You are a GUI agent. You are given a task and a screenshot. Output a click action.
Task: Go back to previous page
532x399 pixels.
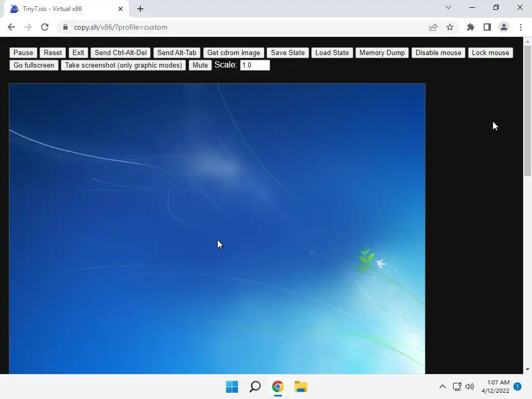tap(11, 27)
